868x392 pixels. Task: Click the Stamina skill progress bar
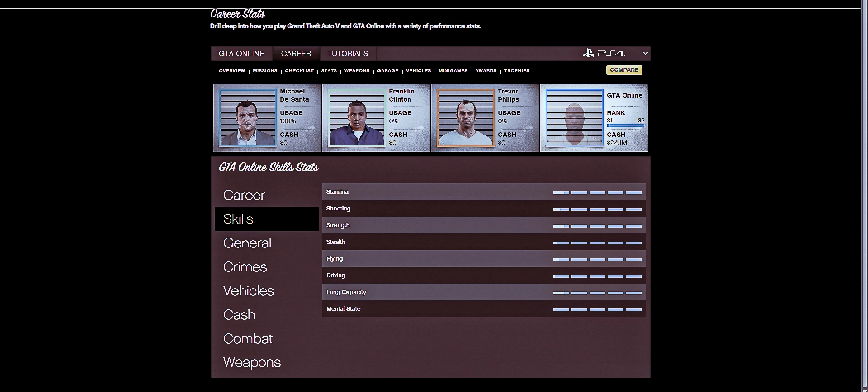point(597,192)
